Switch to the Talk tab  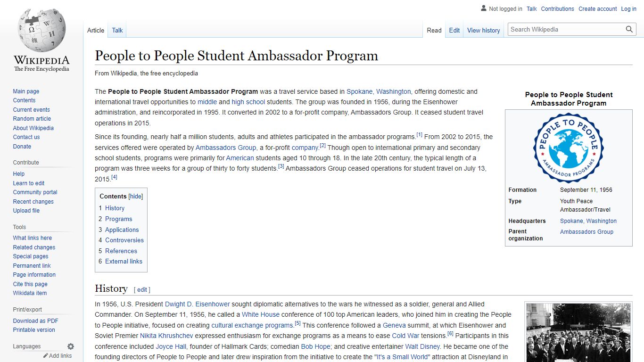coord(117,30)
